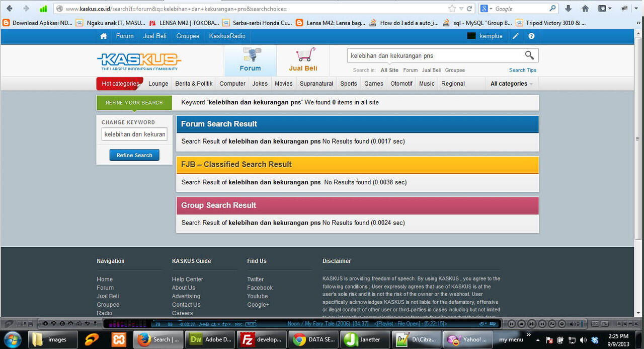Open Hot categories menu item
Screen dimensions: 644x349
120,84
